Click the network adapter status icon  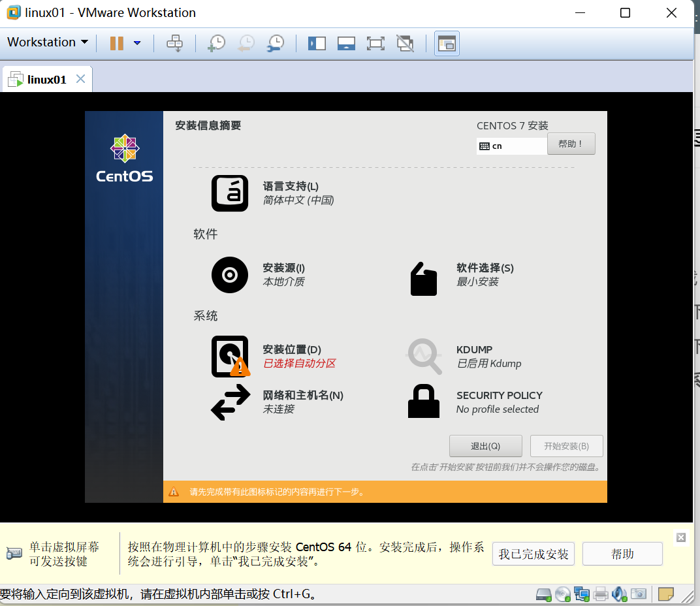coord(582,594)
